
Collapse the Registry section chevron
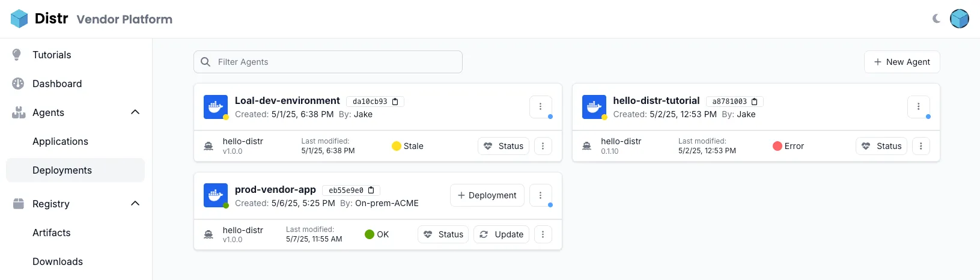point(135,204)
